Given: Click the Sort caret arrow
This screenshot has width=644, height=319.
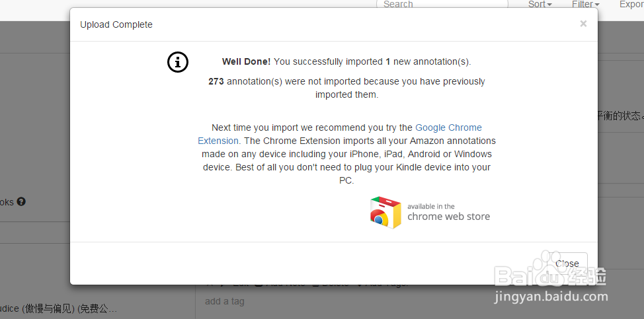Looking at the screenshot, I should pos(549,5).
